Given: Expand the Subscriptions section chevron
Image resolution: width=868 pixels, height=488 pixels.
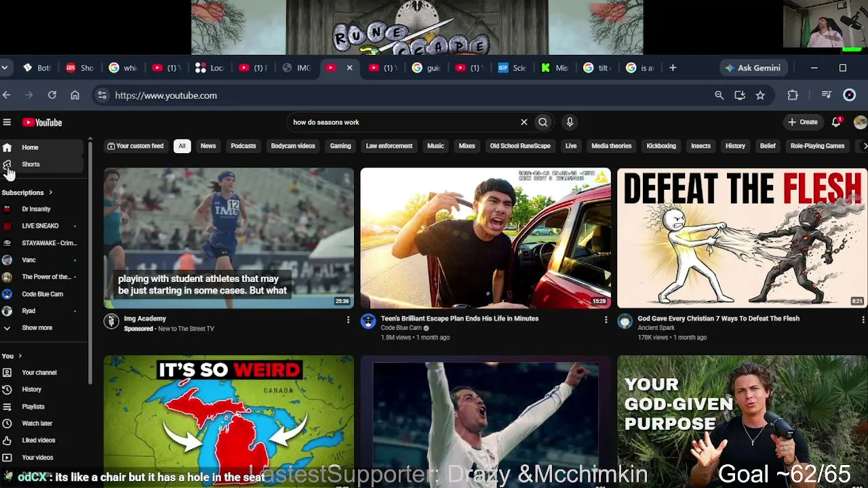Looking at the screenshot, I should coord(50,192).
